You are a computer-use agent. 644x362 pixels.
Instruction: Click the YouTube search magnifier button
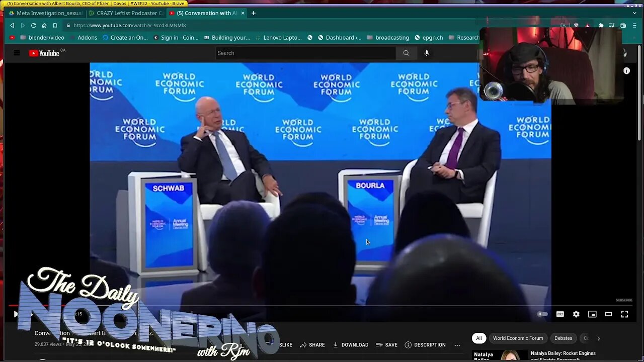(x=406, y=53)
